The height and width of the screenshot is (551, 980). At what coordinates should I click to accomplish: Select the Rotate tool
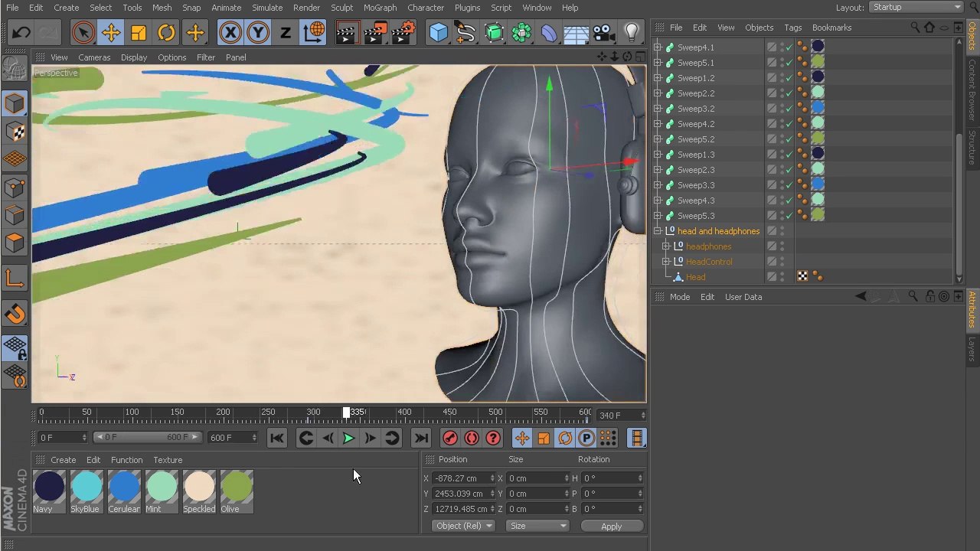pyautogui.click(x=166, y=33)
